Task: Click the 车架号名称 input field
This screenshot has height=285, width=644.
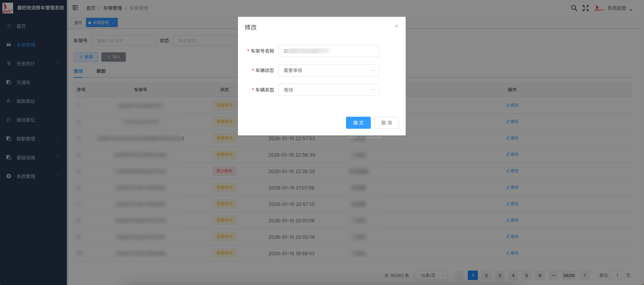Action: point(329,51)
